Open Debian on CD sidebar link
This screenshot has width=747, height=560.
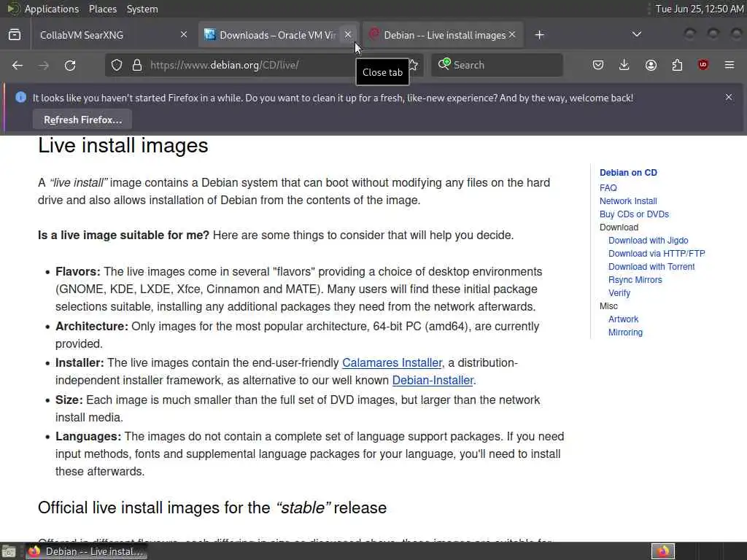coord(628,173)
